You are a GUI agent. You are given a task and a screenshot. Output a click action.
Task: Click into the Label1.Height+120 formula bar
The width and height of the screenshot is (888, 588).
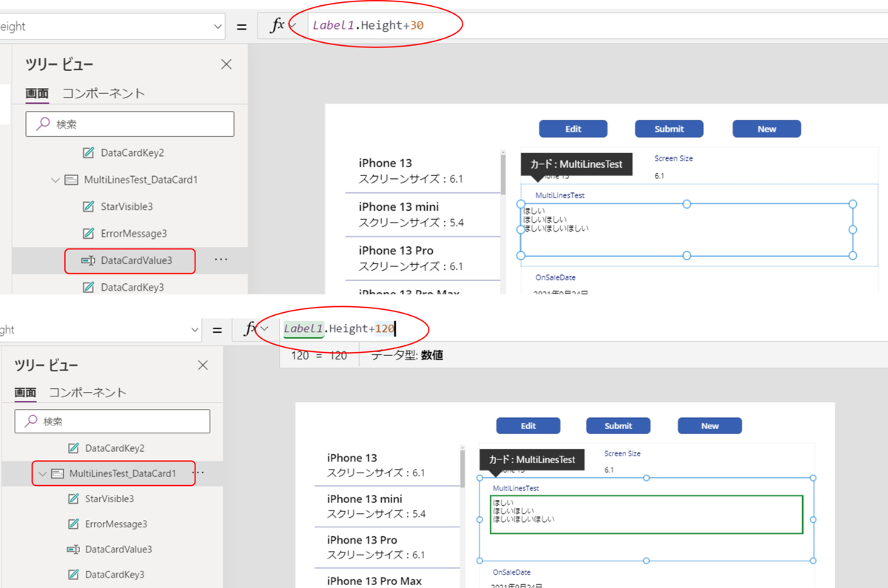585,329
